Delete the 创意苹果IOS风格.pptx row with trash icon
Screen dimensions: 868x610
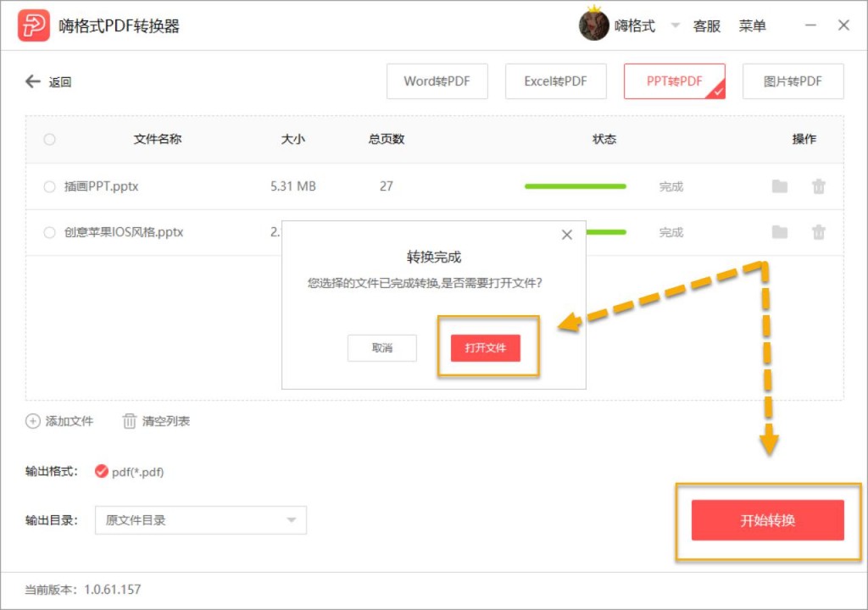click(818, 232)
